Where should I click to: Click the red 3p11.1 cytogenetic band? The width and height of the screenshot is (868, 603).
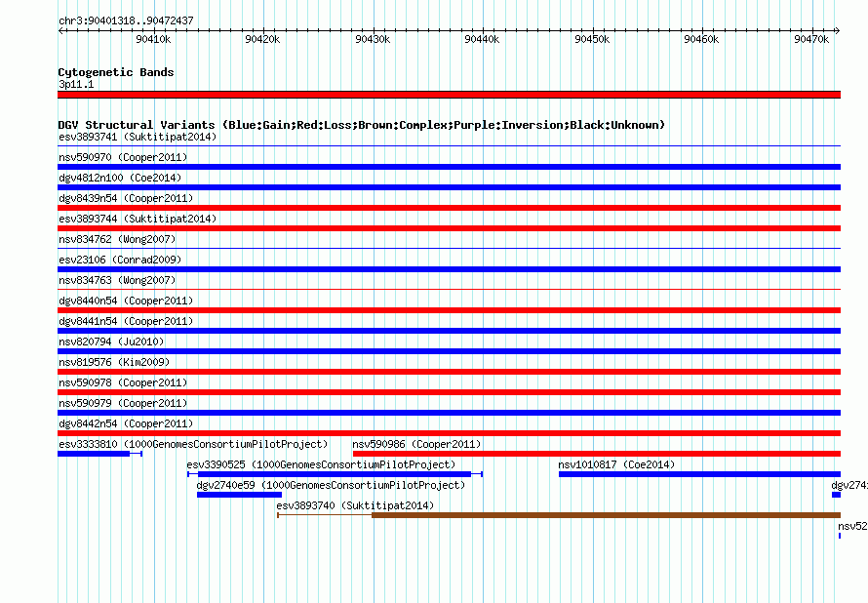point(449,95)
